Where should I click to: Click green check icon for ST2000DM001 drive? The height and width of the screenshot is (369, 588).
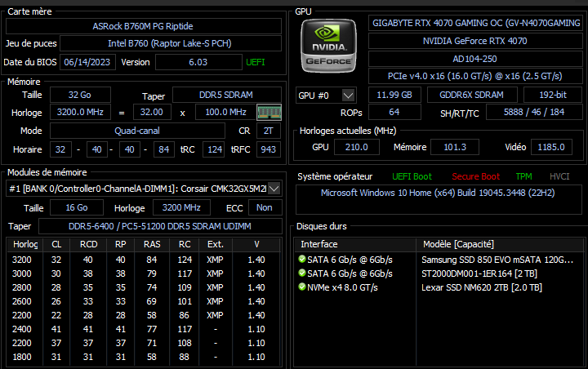click(x=302, y=273)
